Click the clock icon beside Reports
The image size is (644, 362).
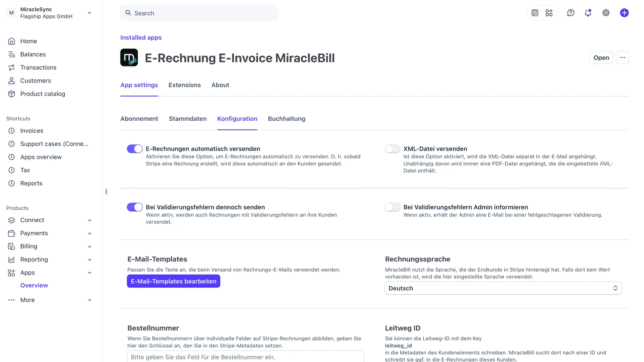[11, 183]
